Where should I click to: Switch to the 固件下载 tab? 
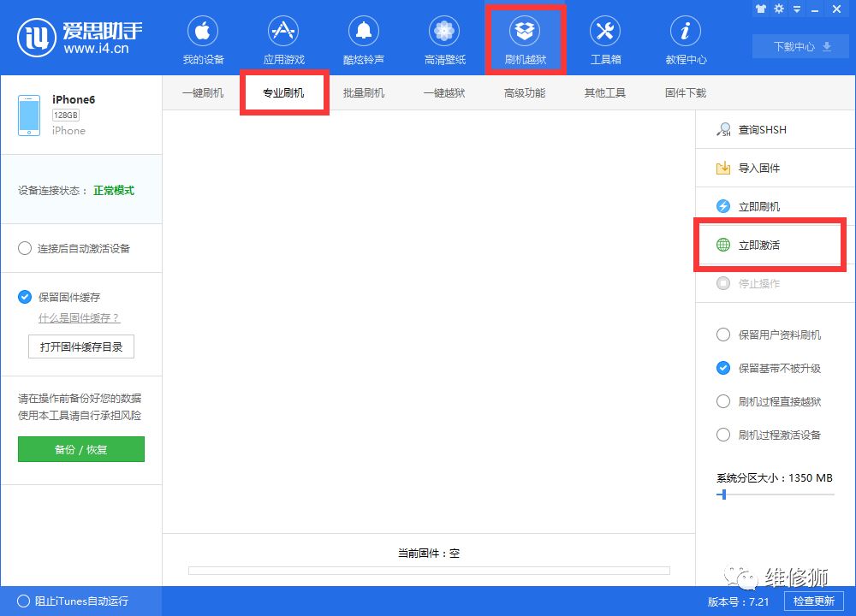[x=683, y=92]
